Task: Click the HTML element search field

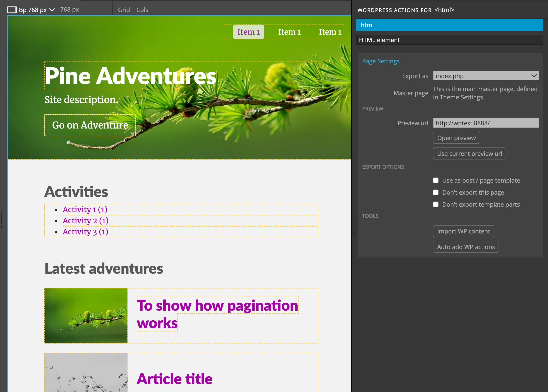Action: coord(450,40)
